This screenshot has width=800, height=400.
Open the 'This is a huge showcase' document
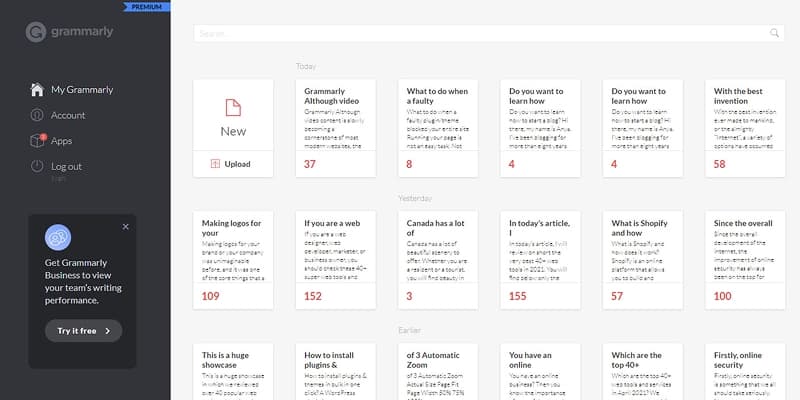(x=233, y=372)
